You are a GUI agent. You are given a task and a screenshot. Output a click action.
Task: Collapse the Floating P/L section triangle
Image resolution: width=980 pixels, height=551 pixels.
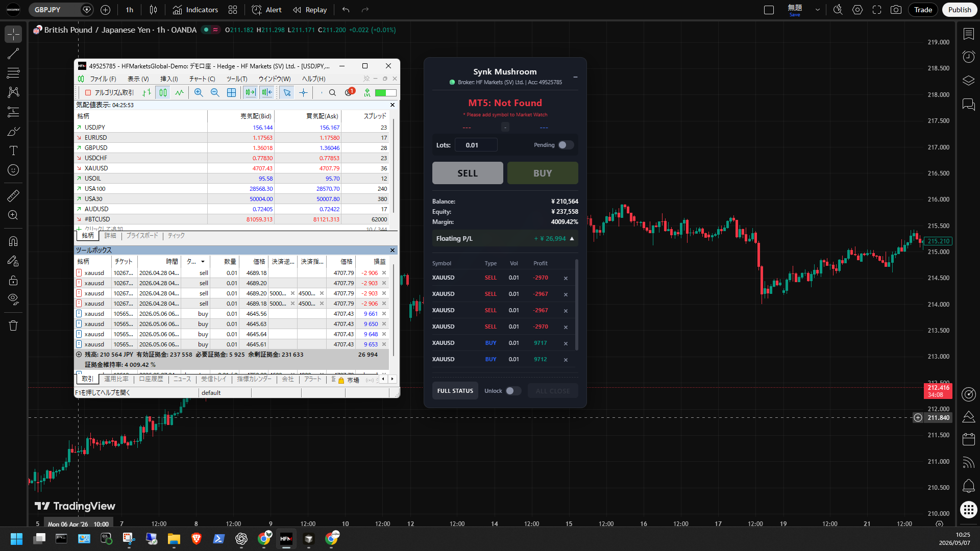[572, 239]
